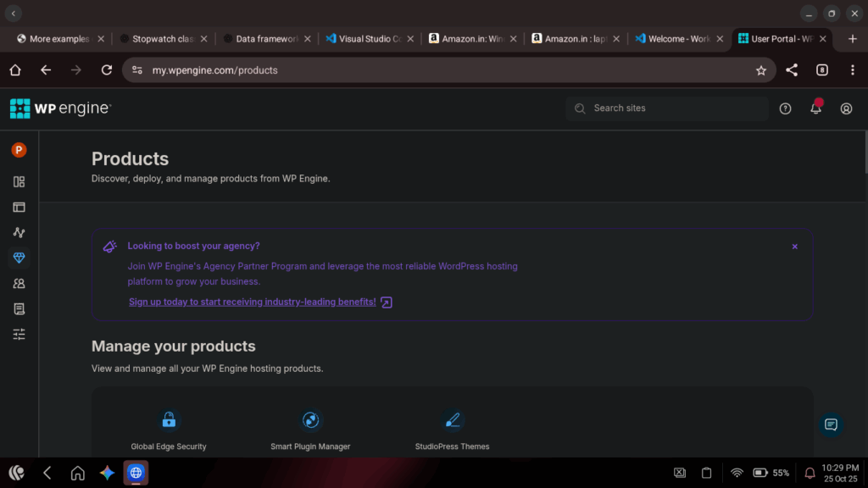Open the settings sliders icon in sidebar

click(19, 334)
